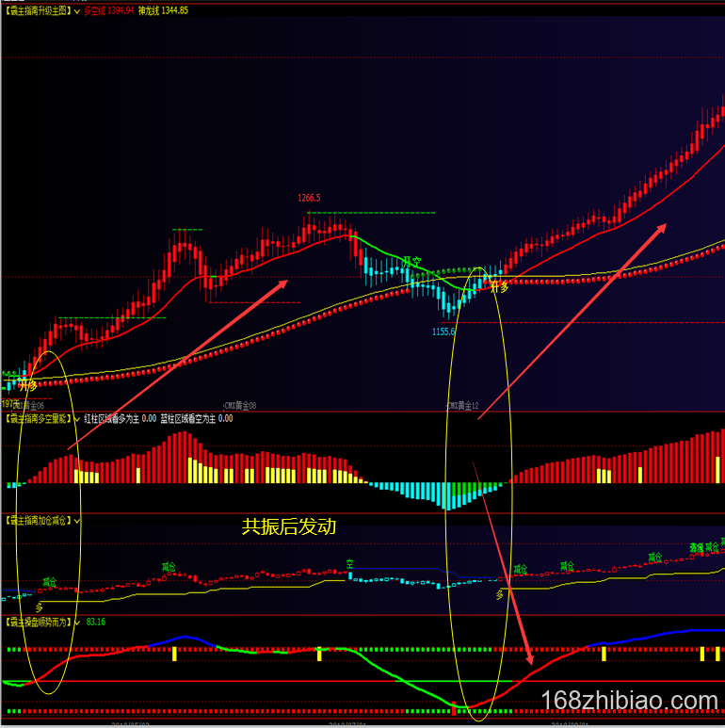Select the 1155.6 low price label
Image resolution: width=725 pixels, height=728 pixels.
443,332
